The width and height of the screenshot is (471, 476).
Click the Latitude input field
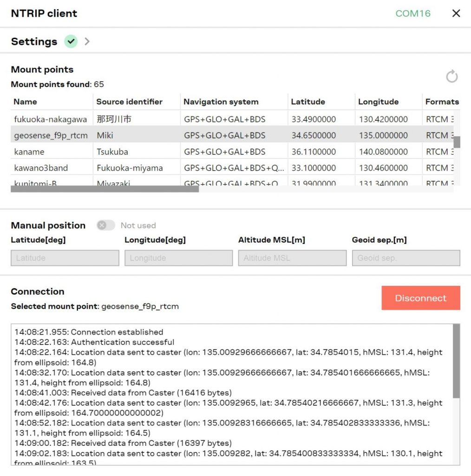click(65, 258)
